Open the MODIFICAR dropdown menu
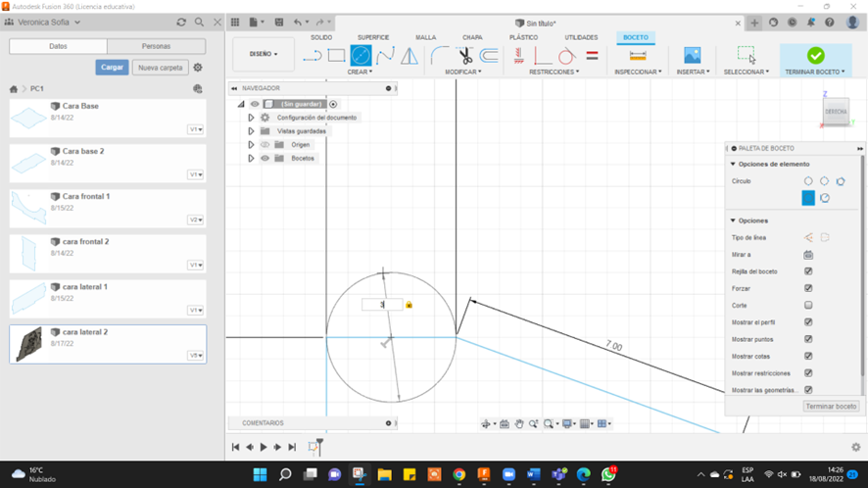Viewport: 868px width, 488px height. tap(463, 72)
